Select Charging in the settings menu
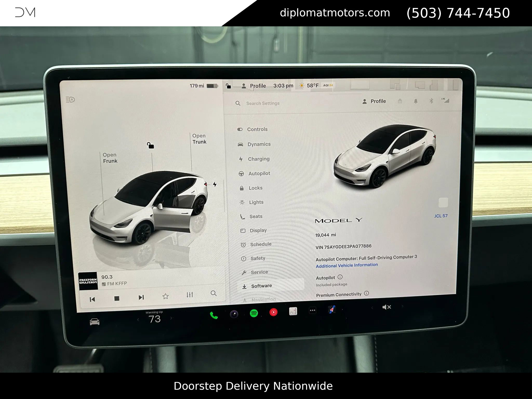The width and height of the screenshot is (532, 399). (x=259, y=159)
